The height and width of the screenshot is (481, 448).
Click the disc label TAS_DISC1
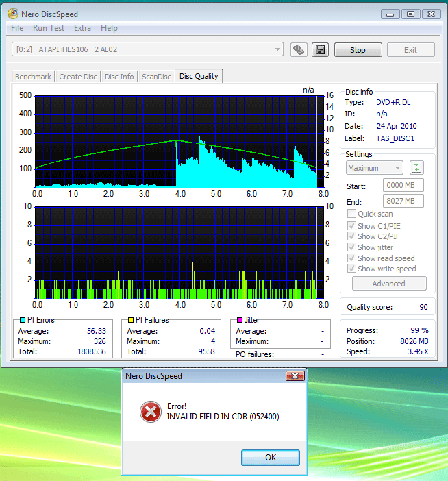pos(395,138)
